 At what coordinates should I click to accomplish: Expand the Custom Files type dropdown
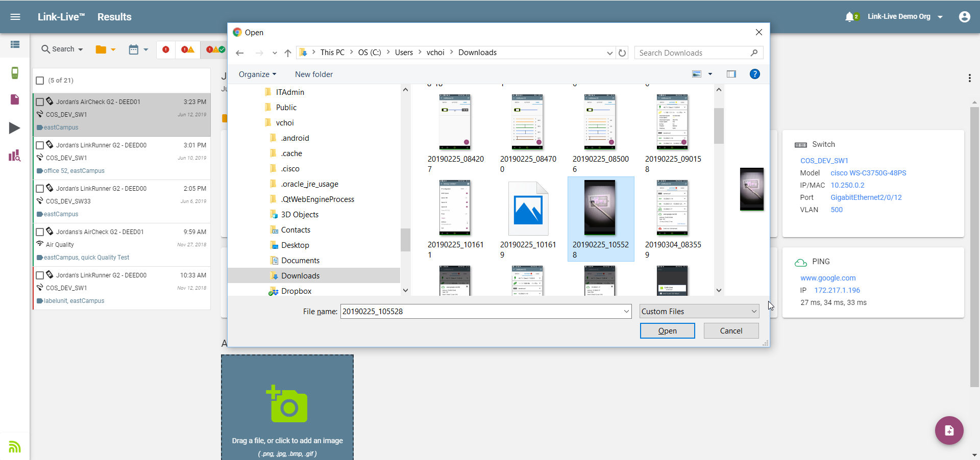pyautogui.click(x=699, y=312)
